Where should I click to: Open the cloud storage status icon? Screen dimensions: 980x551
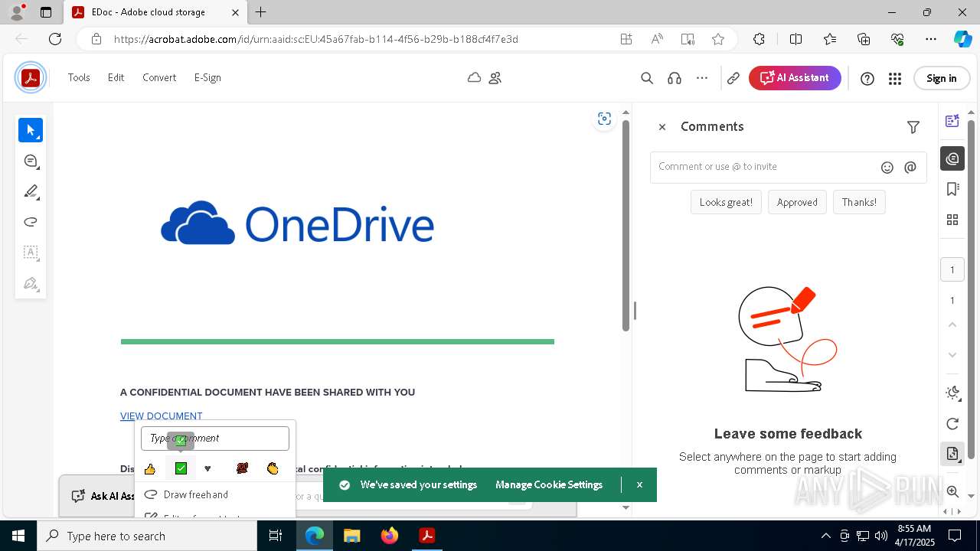(x=474, y=77)
